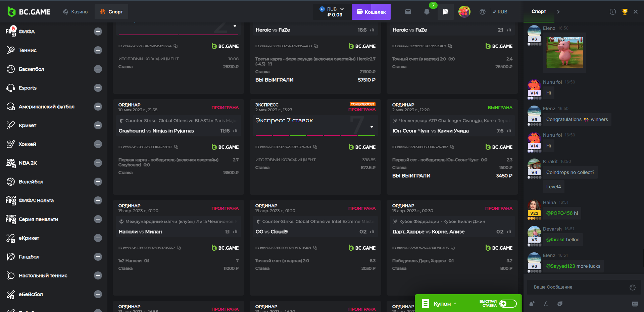Open stats icon for Grayhound vs Ninjas in Pyjamas
This screenshot has height=312, width=644.
tap(235, 131)
